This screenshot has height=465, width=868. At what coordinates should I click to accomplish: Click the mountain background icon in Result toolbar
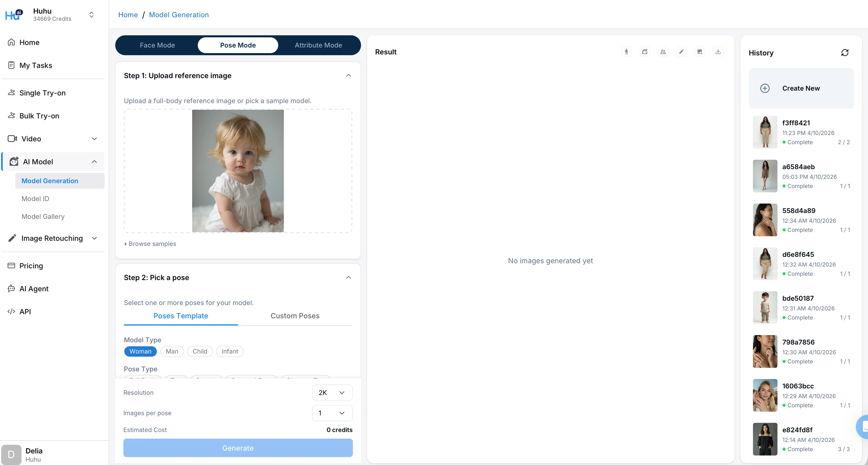pos(663,52)
